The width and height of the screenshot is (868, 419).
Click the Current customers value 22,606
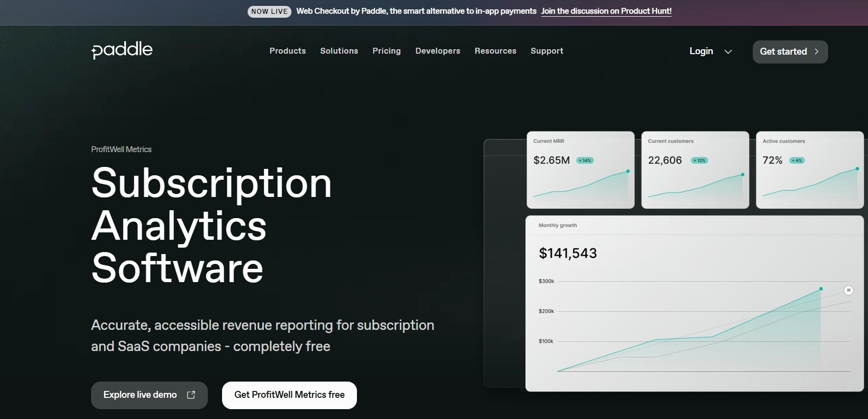tap(665, 161)
